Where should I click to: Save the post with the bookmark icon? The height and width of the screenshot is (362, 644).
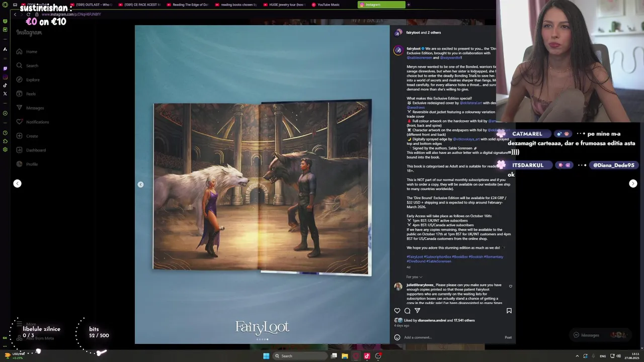[509, 311]
